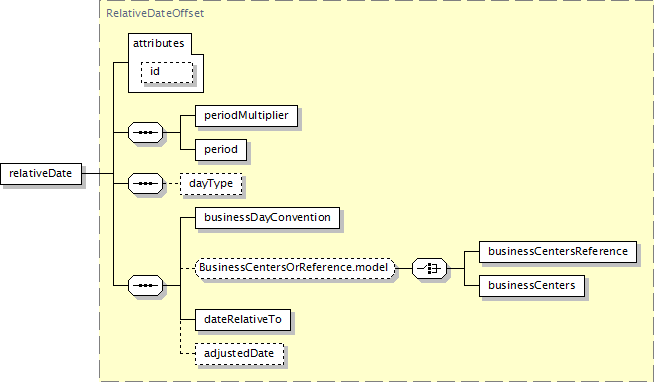Click the attributes group box heading
Viewport: 654px width, 382px height.
158,43
